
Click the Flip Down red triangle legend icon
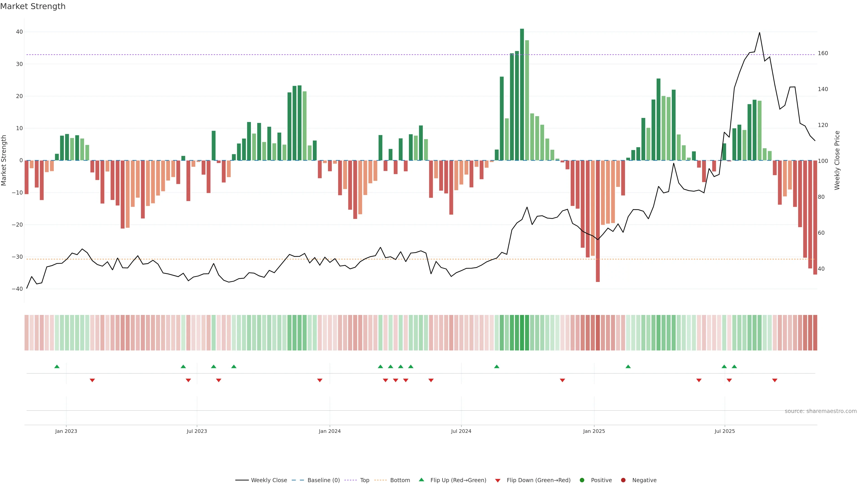coord(498,480)
